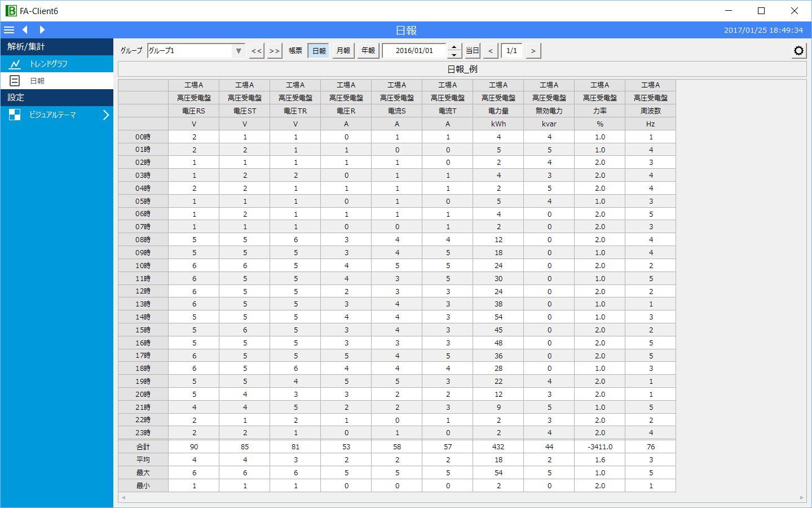The width and height of the screenshot is (812, 508).
Task: Click the daily report document icon
Action: click(15, 81)
